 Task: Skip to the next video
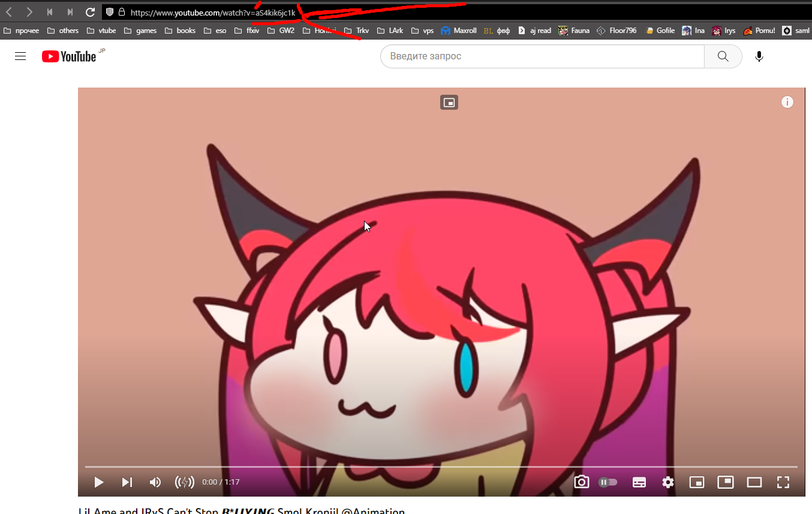point(127,482)
